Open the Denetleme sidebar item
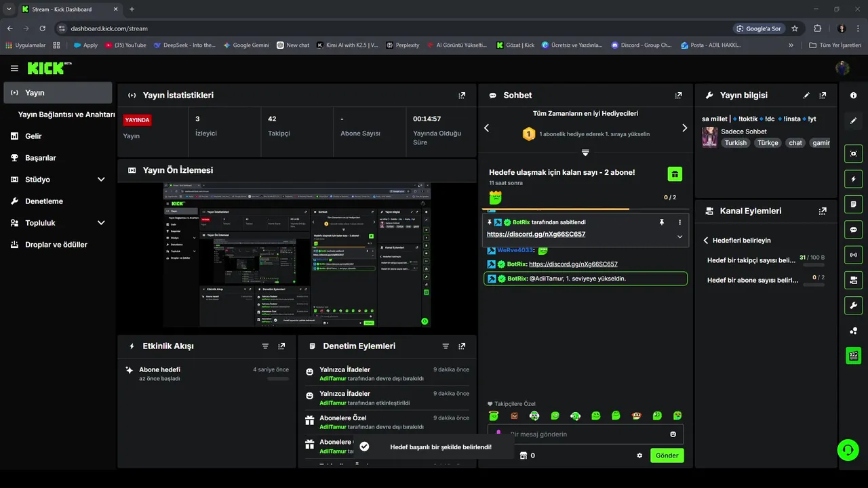This screenshot has height=488, width=868. (57, 201)
